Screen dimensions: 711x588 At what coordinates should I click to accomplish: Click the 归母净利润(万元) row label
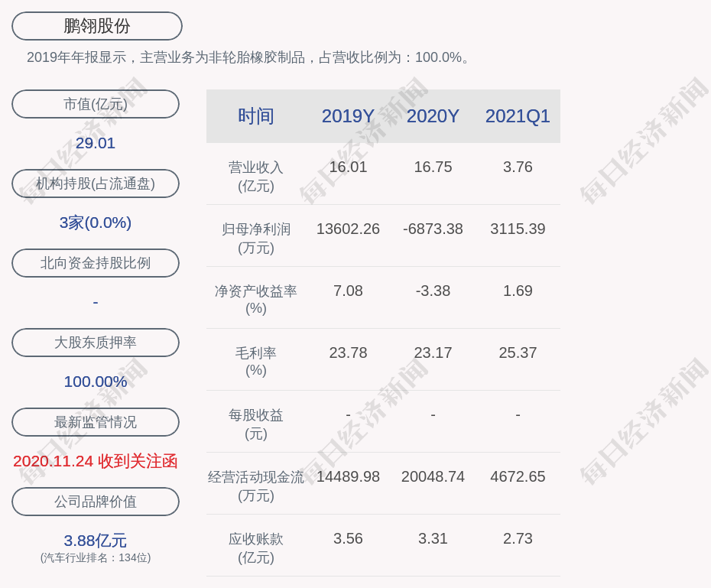[256, 239]
